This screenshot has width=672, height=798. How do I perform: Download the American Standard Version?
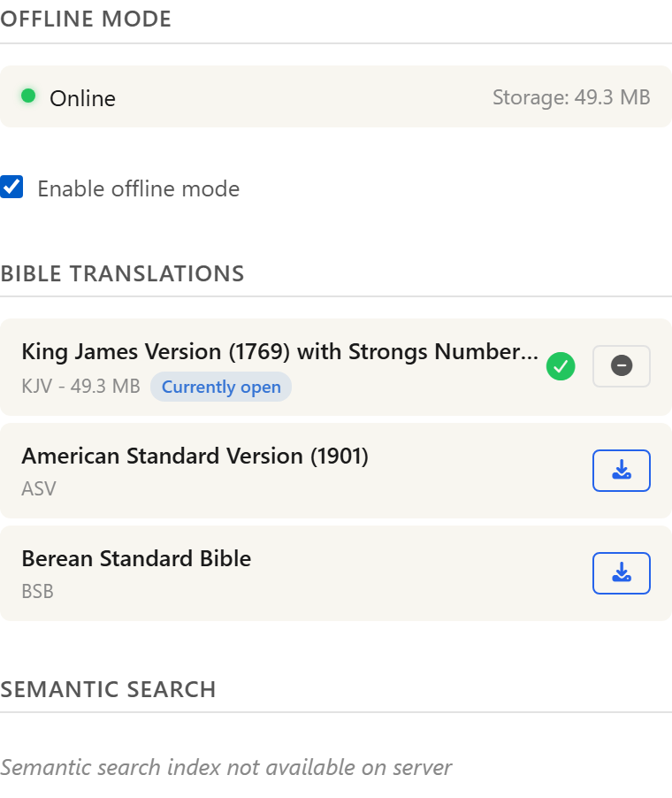click(621, 471)
